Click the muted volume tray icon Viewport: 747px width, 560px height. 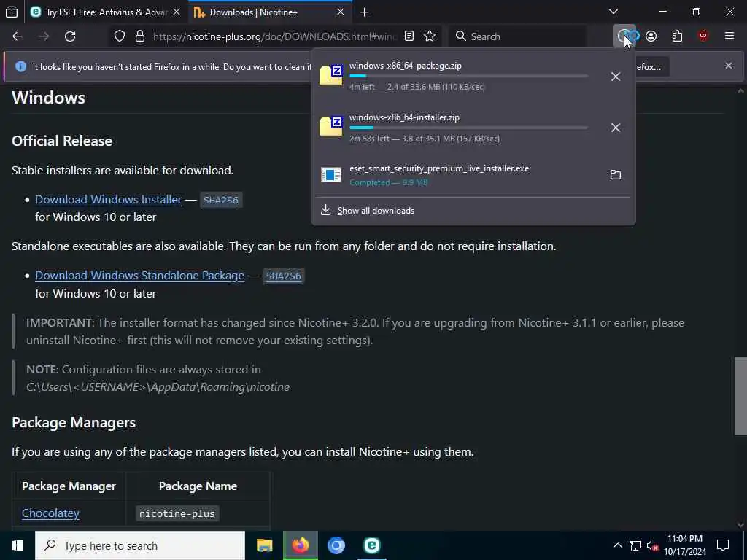pos(652,545)
